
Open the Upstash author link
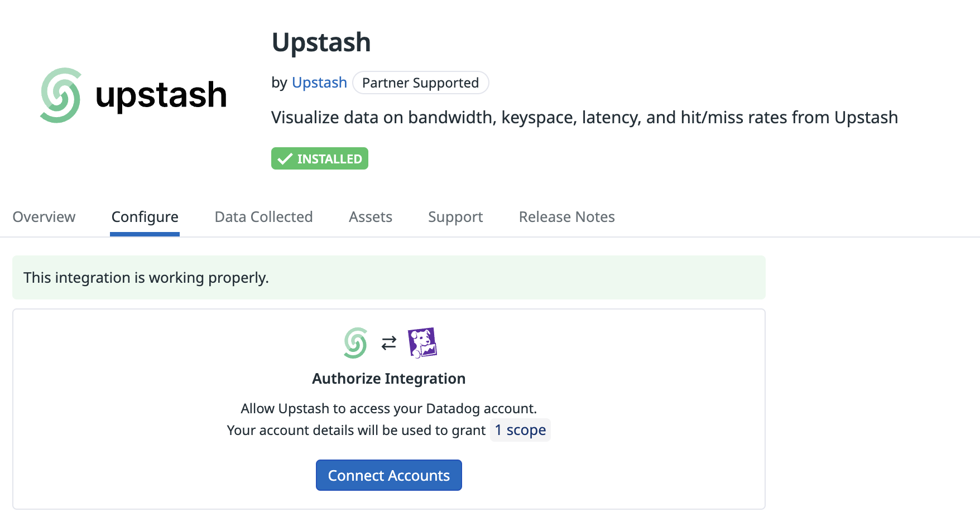click(319, 83)
